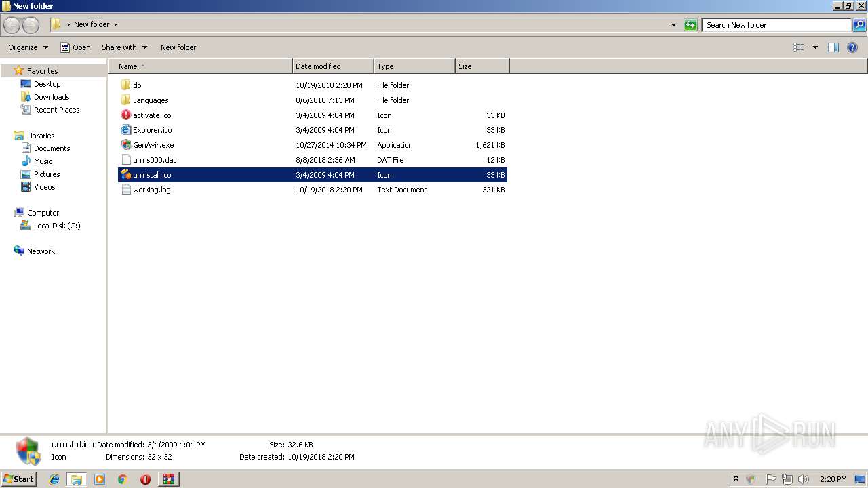Select the working.log file icon

coord(125,190)
